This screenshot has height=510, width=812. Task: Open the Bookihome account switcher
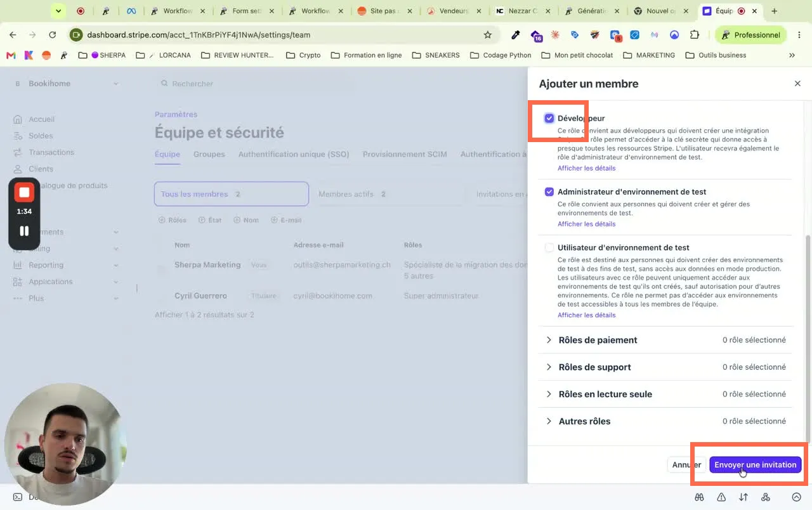coord(66,84)
